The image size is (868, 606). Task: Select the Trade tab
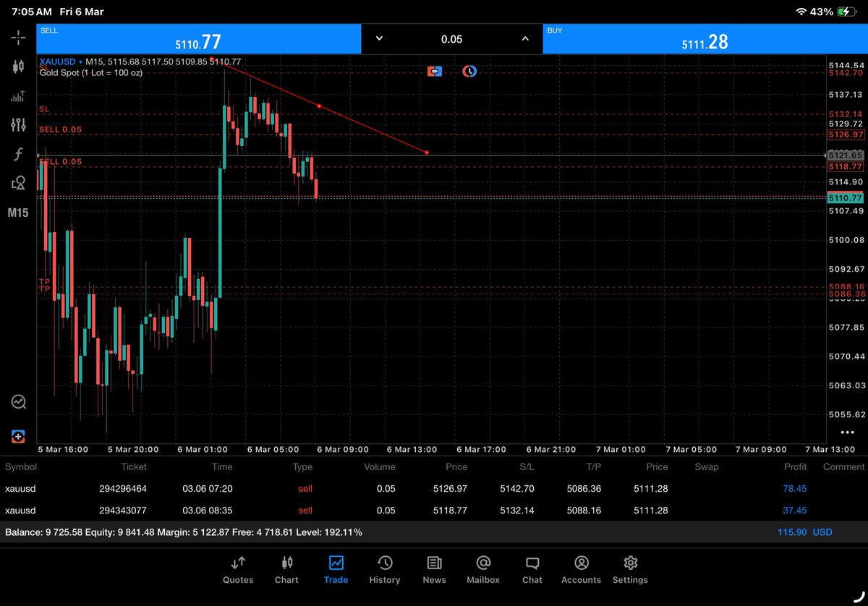(336, 570)
